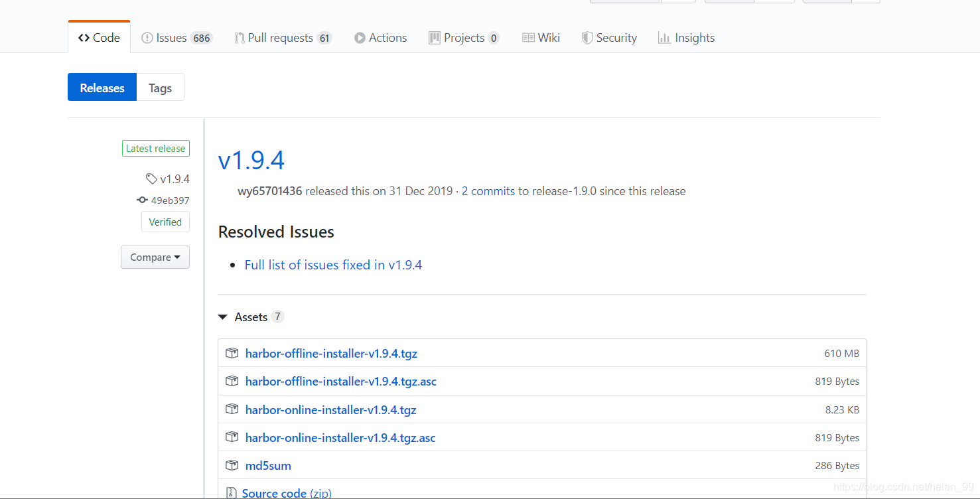This screenshot has width=980, height=499.
Task: Click the Security shield icon
Action: click(x=587, y=38)
